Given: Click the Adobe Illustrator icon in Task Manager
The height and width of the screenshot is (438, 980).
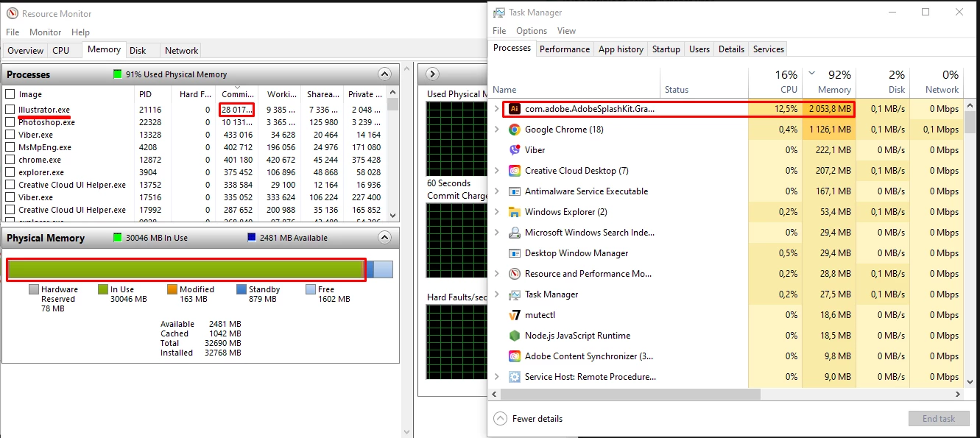Looking at the screenshot, I should point(515,109).
